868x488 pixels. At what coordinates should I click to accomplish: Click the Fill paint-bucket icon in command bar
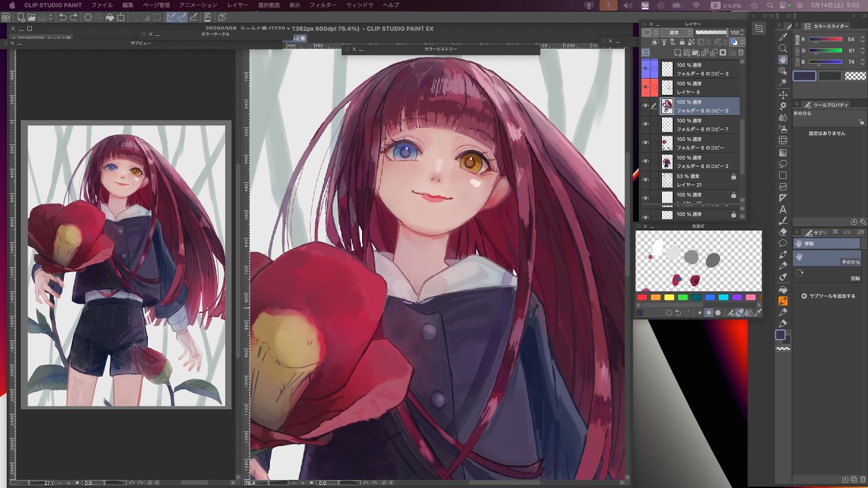pos(110,17)
